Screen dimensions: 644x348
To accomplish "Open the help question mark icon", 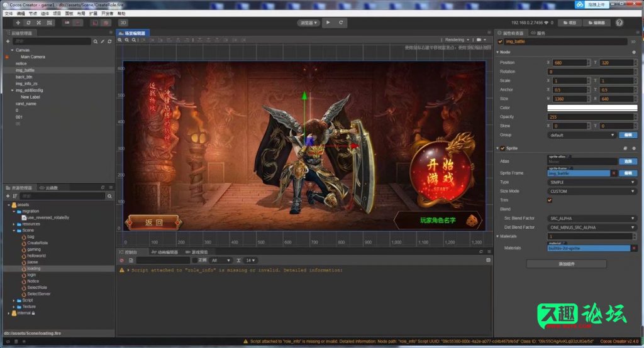I will (x=619, y=23).
